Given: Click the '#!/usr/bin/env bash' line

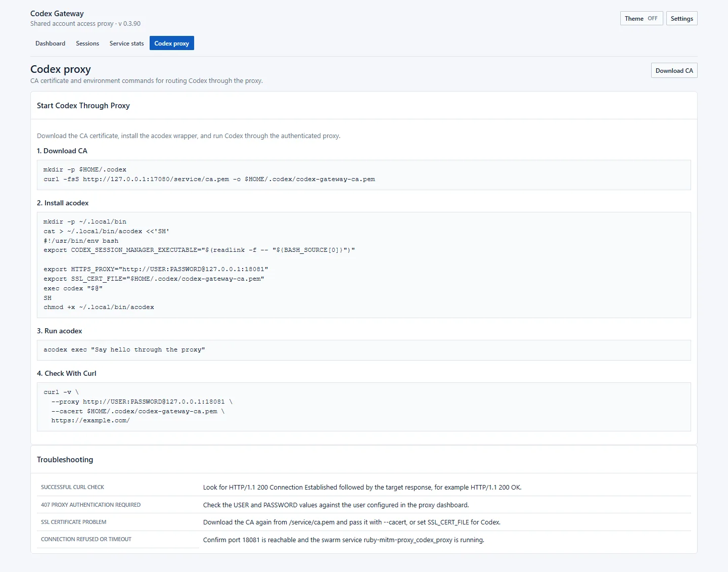Looking at the screenshot, I should pos(81,241).
